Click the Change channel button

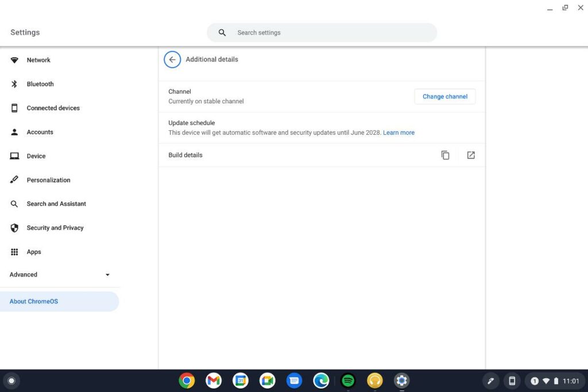coord(444,96)
